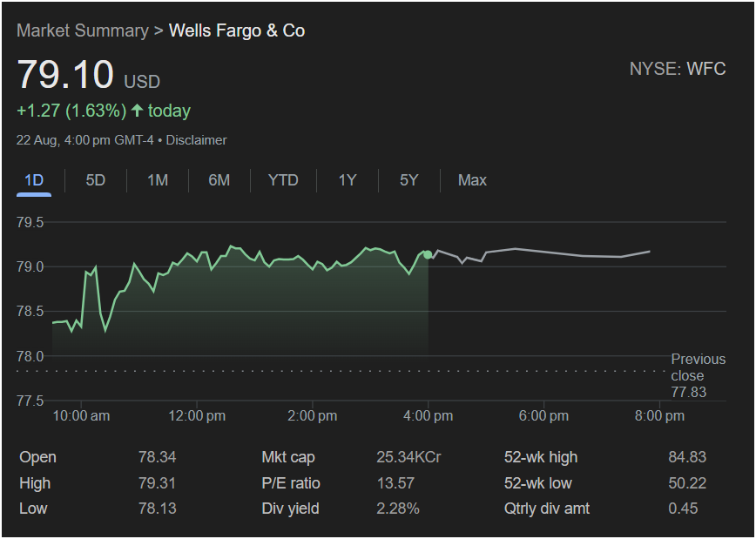Open the Max time range tab
756x539 pixels.
[x=472, y=180]
